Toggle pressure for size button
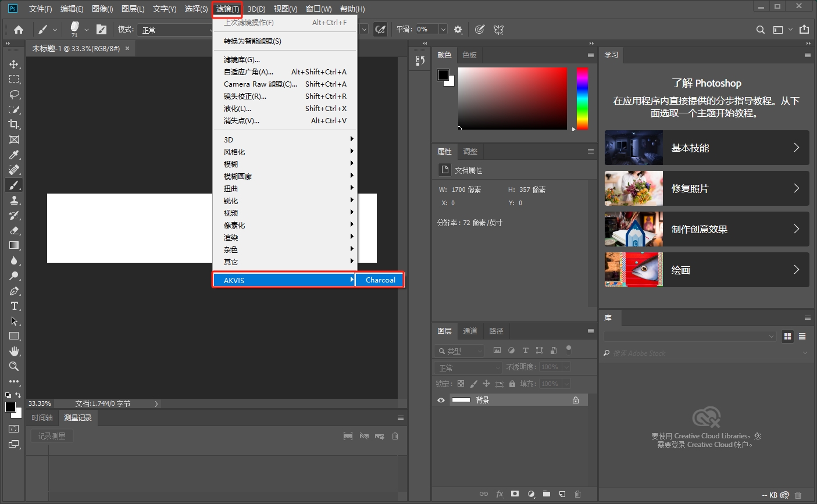The width and height of the screenshot is (817, 504). pyautogui.click(x=479, y=30)
